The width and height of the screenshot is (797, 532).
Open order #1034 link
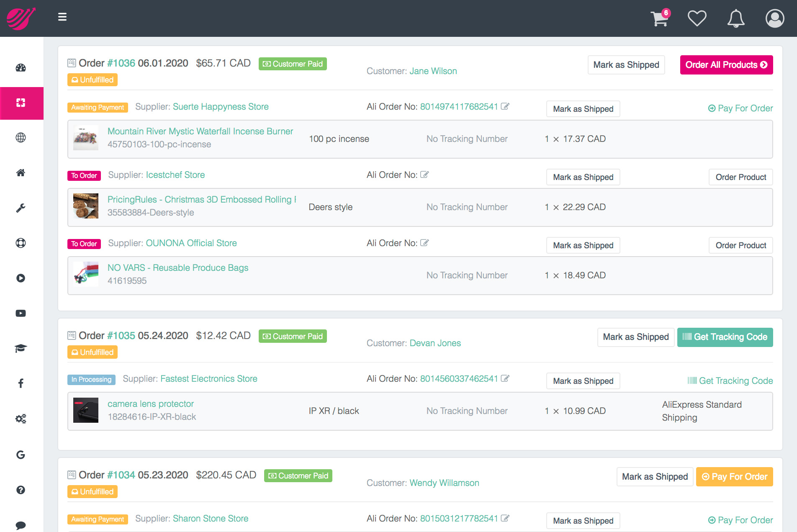pos(121,475)
